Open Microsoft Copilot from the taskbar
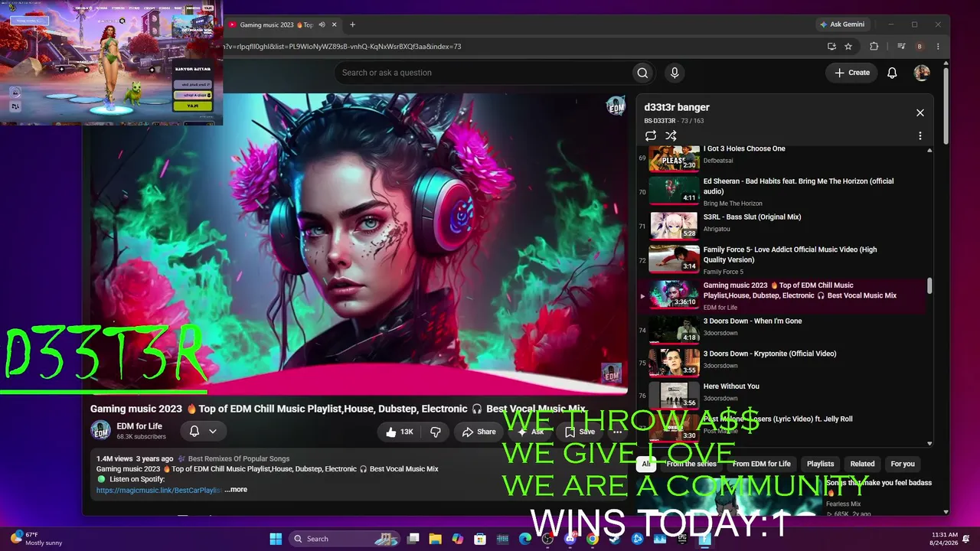980x551 pixels. 458,539
